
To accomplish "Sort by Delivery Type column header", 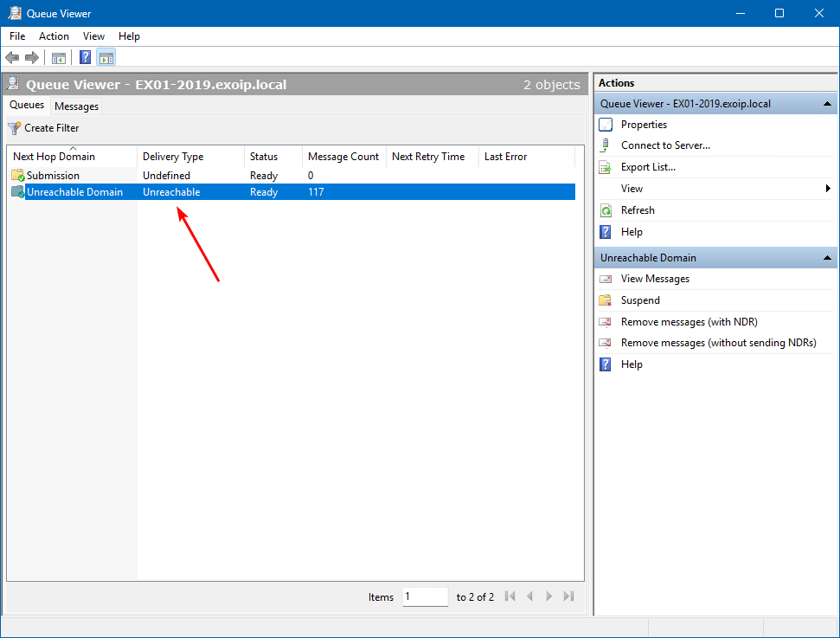I will pyautogui.click(x=190, y=157).
